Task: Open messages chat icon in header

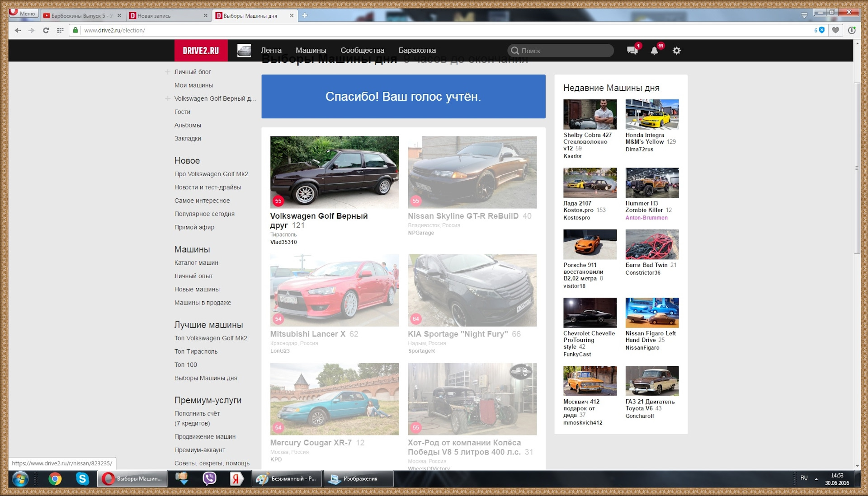Action: pyautogui.click(x=632, y=50)
